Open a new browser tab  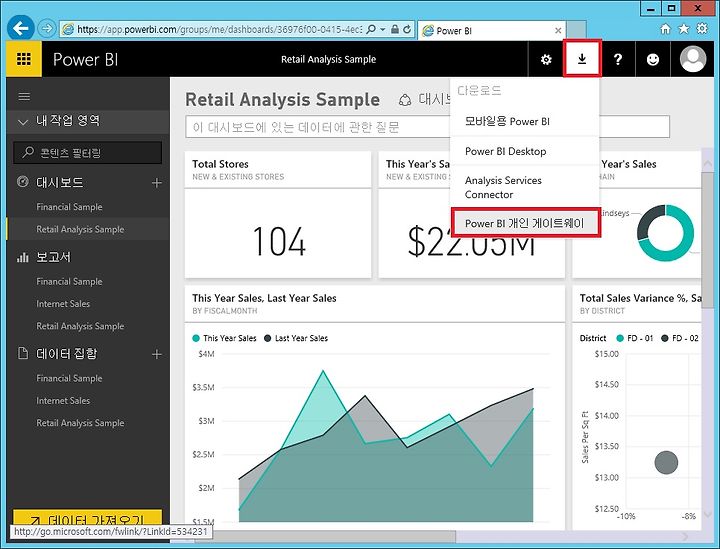[576, 30]
